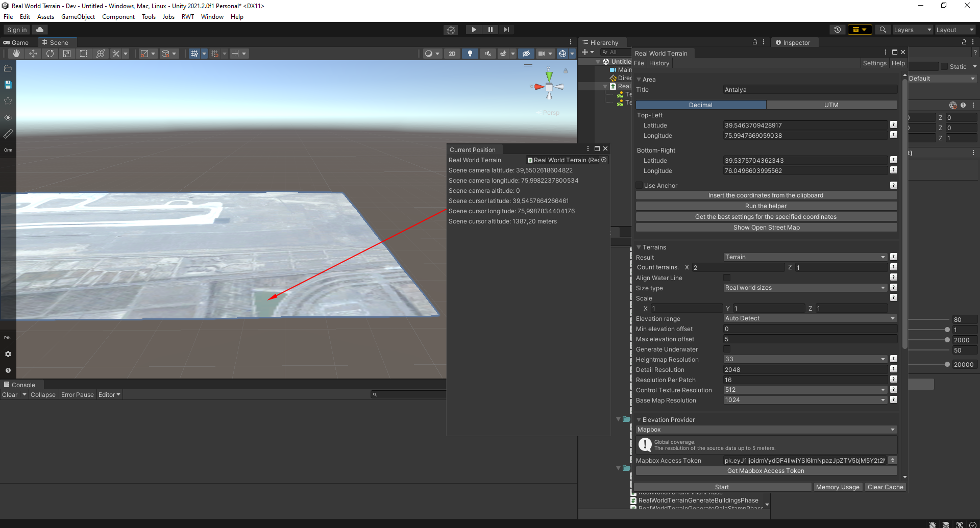Open the GameObject menu

click(x=78, y=17)
